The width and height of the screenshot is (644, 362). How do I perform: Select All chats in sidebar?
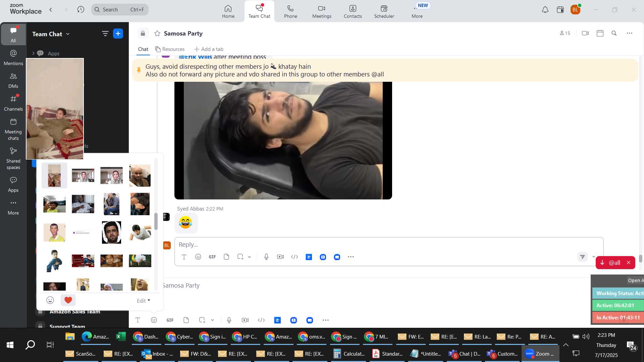[13, 34]
